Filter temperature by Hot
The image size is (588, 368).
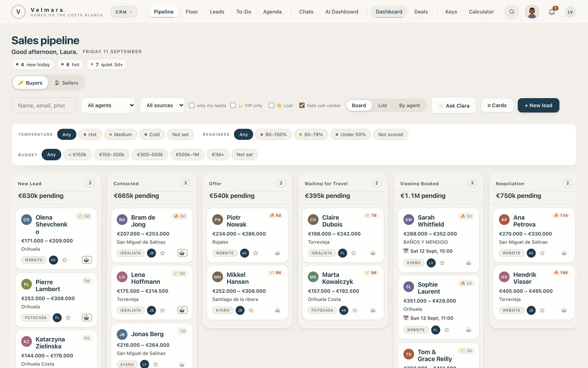(90, 134)
